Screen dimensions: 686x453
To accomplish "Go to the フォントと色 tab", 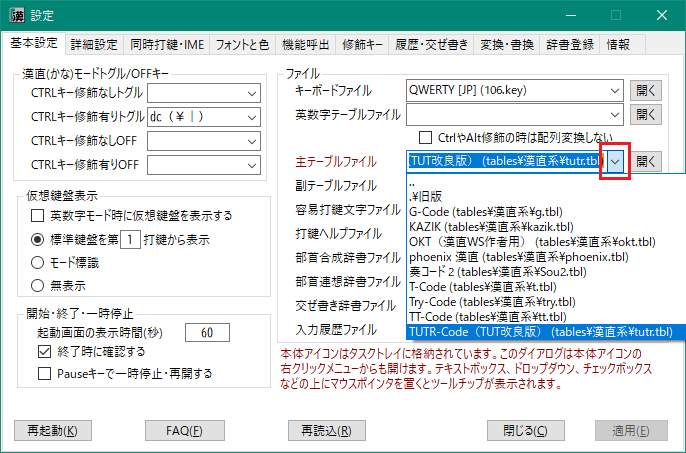I will 242,45.
